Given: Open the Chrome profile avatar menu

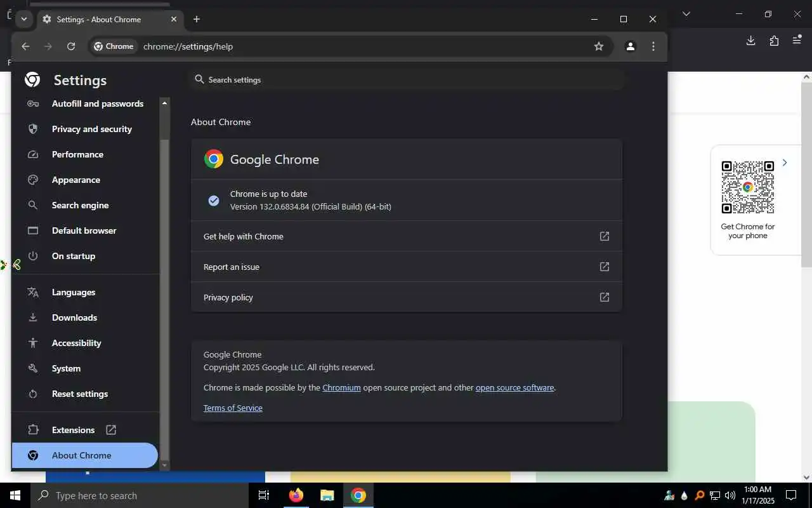Looking at the screenshot, I should tap(631, 46).
